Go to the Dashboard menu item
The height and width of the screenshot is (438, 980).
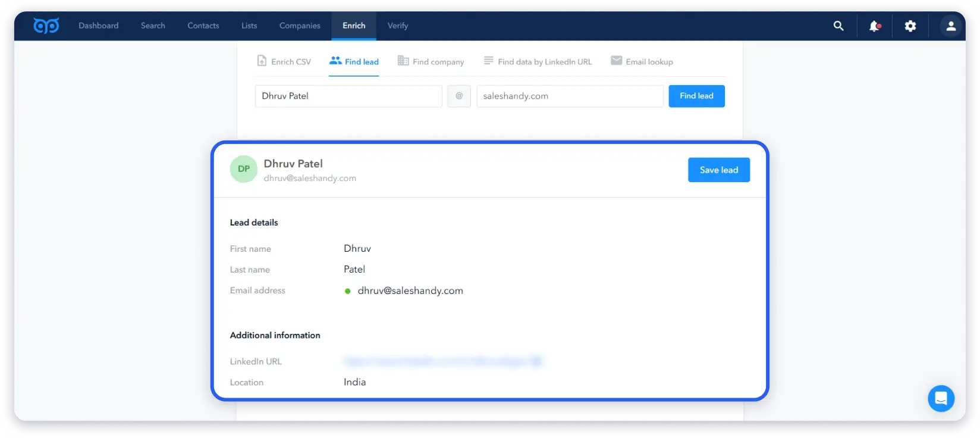(99, 26)
